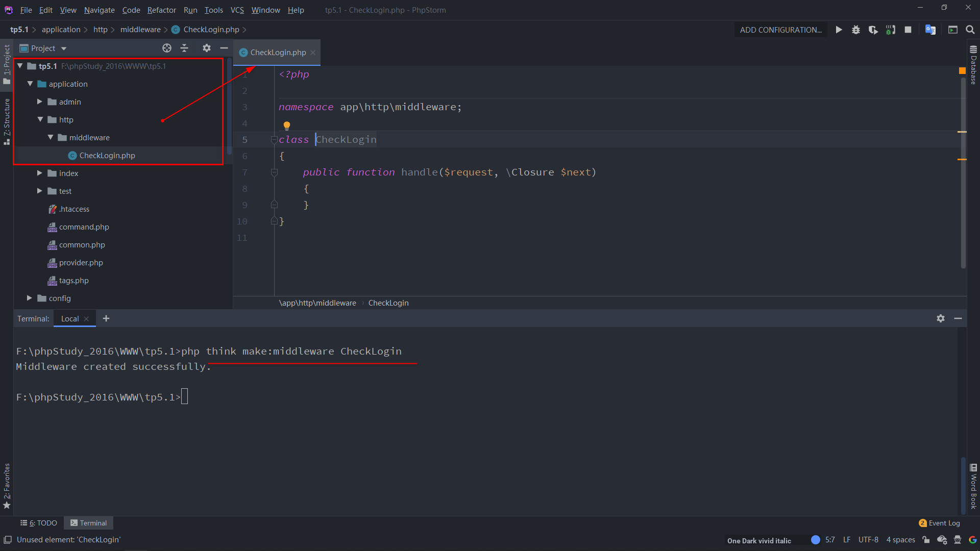Hide the Project tool window
This screenshot has width=980, height=551.
point(224,48)
